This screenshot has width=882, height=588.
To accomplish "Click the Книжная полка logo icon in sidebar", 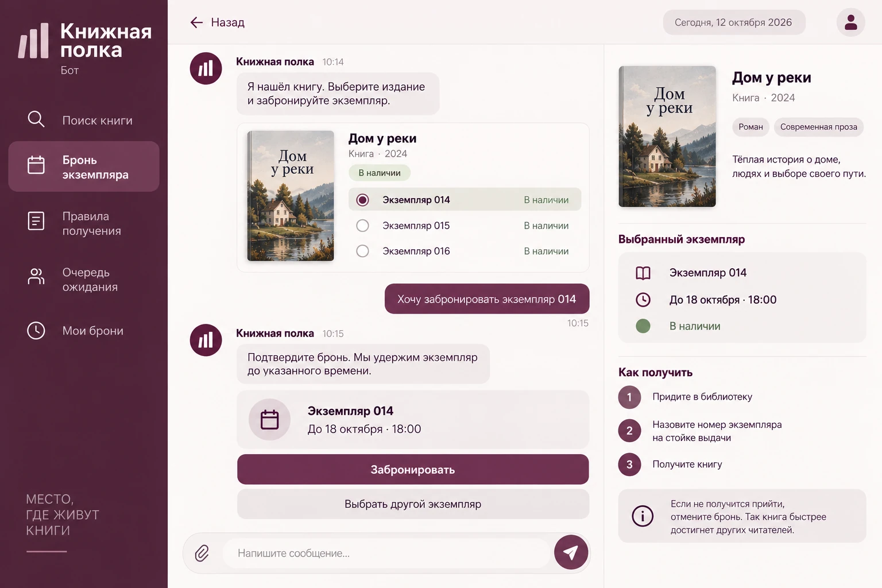I will pyautogui.click(x=33, y=41).
